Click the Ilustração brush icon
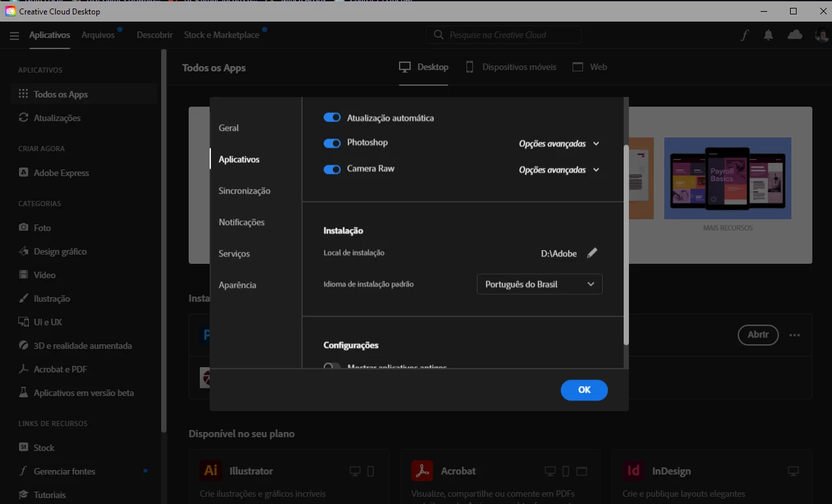Screen dimensions: 832x504 tap(24, 298)
